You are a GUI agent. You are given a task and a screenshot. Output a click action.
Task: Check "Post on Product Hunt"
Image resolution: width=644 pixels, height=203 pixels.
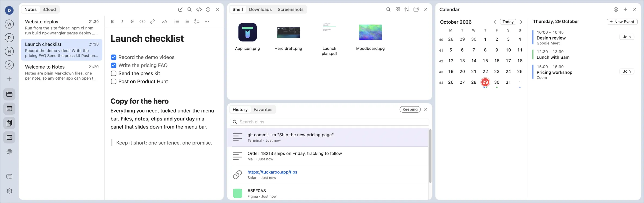114,81
